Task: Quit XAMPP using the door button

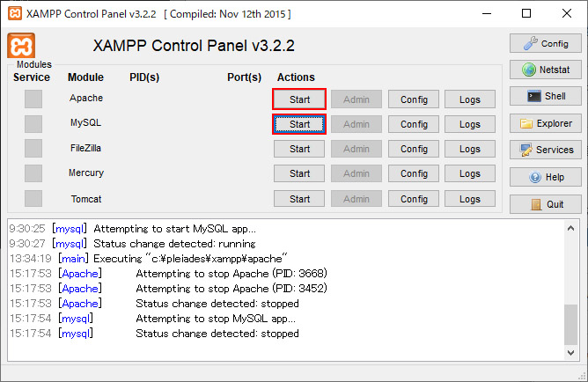Action: pyautogui.click(x=545, y=204)
